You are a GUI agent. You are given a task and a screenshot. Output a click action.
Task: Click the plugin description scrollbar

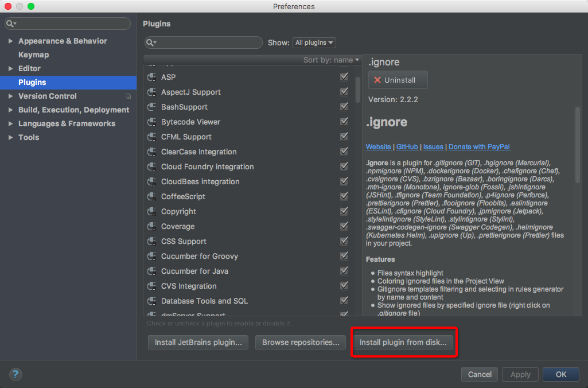pos(578,145)
